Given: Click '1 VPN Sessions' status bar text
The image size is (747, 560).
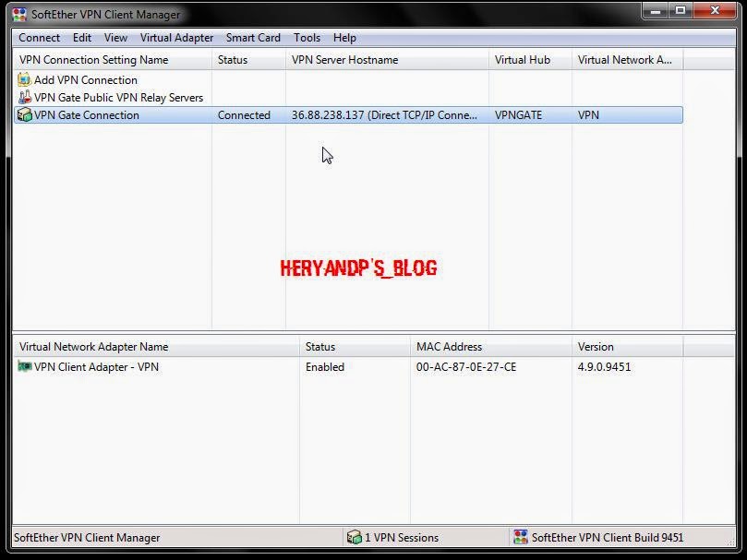Looking at the screenshot, I should 402,538.
